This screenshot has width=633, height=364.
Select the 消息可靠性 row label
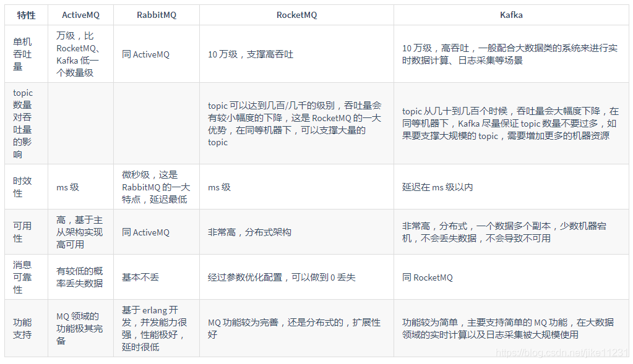tap(26, 277)
